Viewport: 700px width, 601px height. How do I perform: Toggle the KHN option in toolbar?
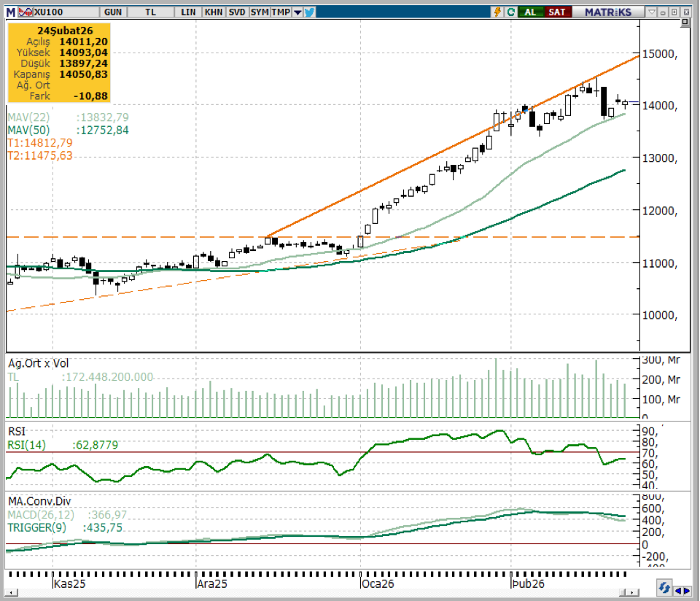214,12
